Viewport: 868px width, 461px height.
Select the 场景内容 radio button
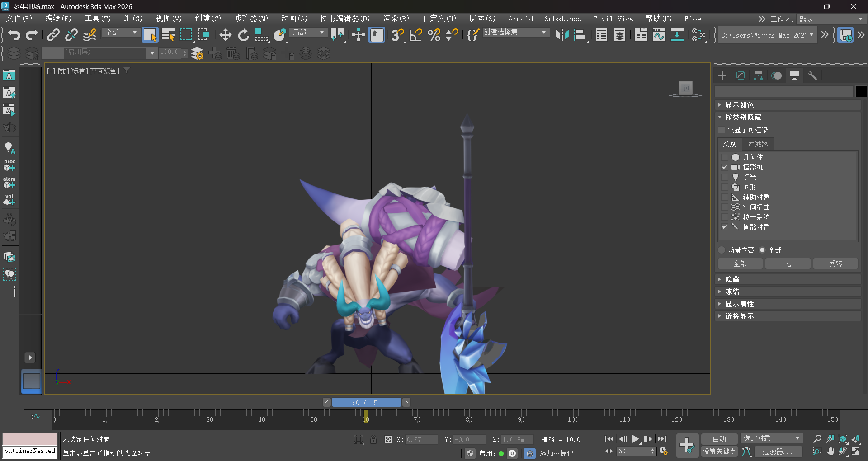[722, 250]
